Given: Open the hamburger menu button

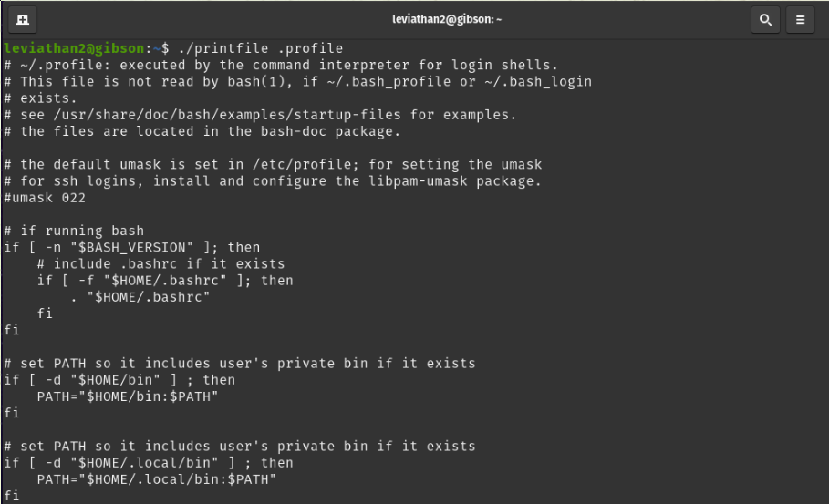Looking at the screenshot, I should point(800,18).
